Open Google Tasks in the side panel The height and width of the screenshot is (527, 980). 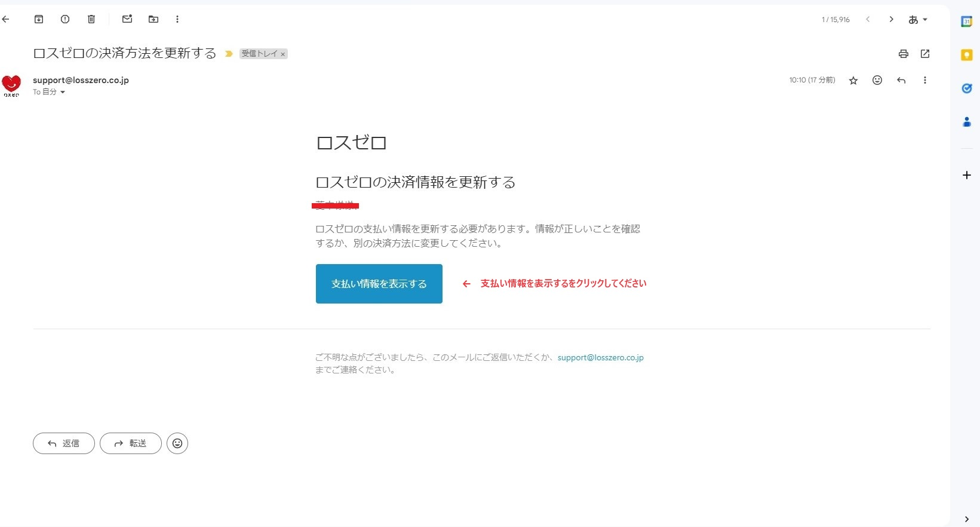click(x=967, y=88)
